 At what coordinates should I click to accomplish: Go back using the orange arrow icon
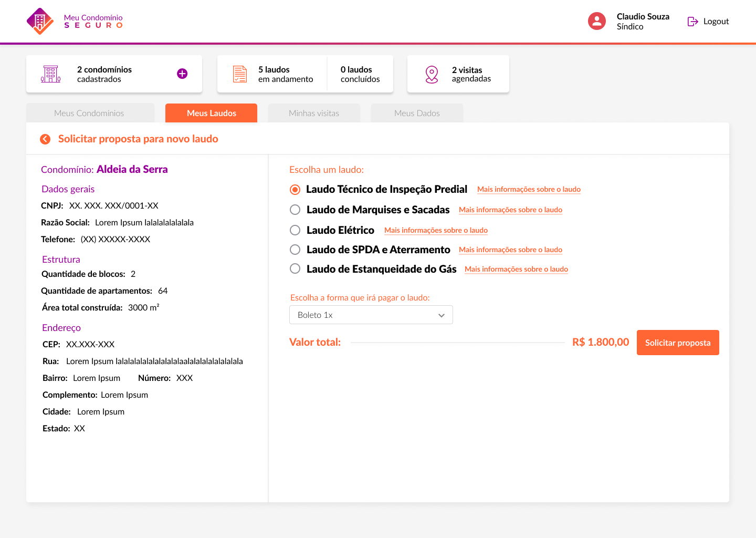point(45,139)
